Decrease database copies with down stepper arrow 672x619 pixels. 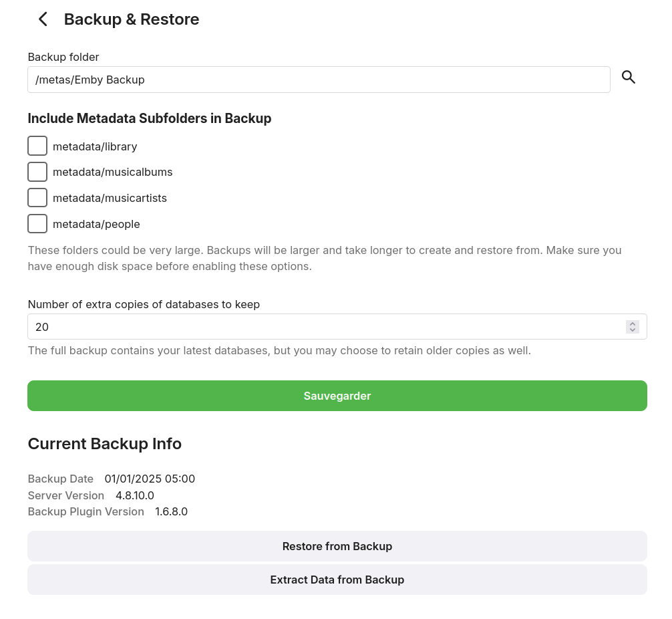click(x=633, y=330)
